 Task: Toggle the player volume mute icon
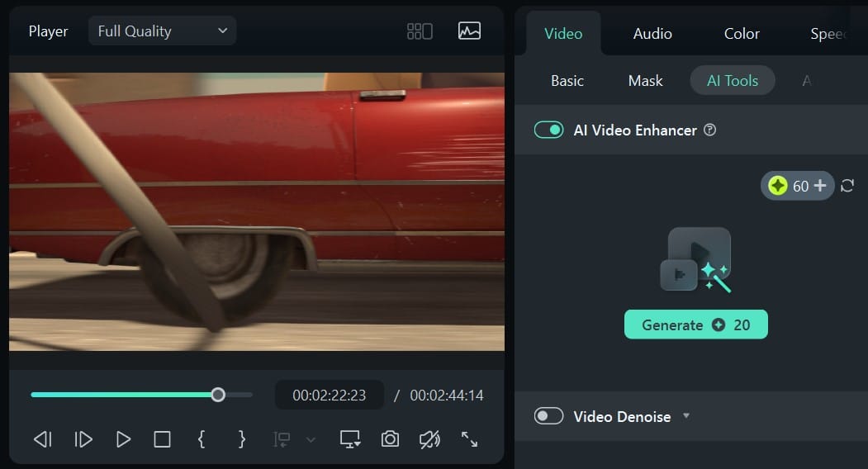click(429, 439)
